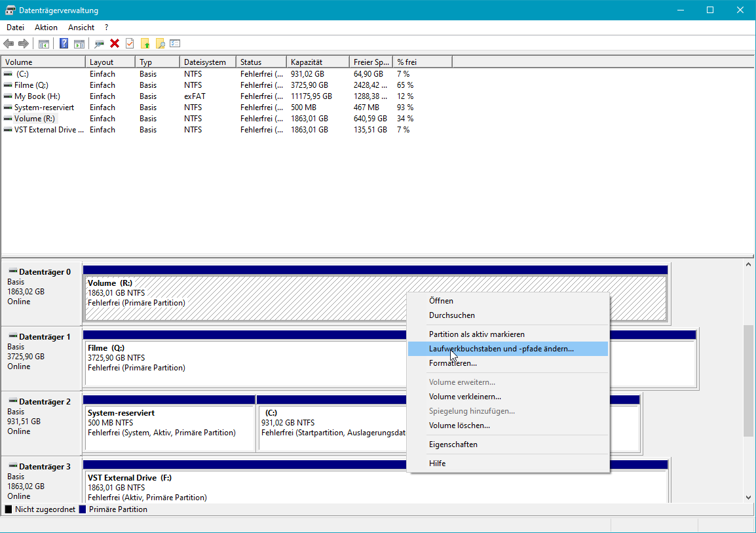Select Volume verkleinern in context menu
The image size is (756, 533).
pos(508,397)
